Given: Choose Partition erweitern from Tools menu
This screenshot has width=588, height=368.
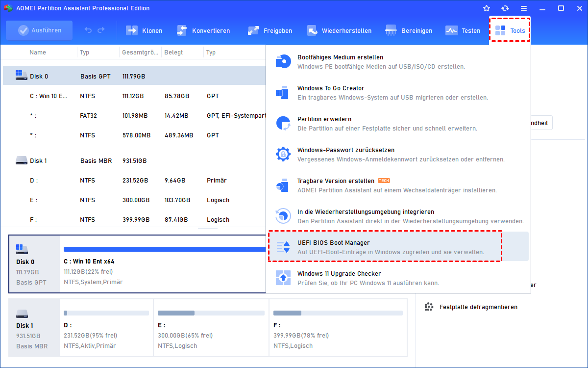Looking at the screenshot, I should tap(398, 124).
